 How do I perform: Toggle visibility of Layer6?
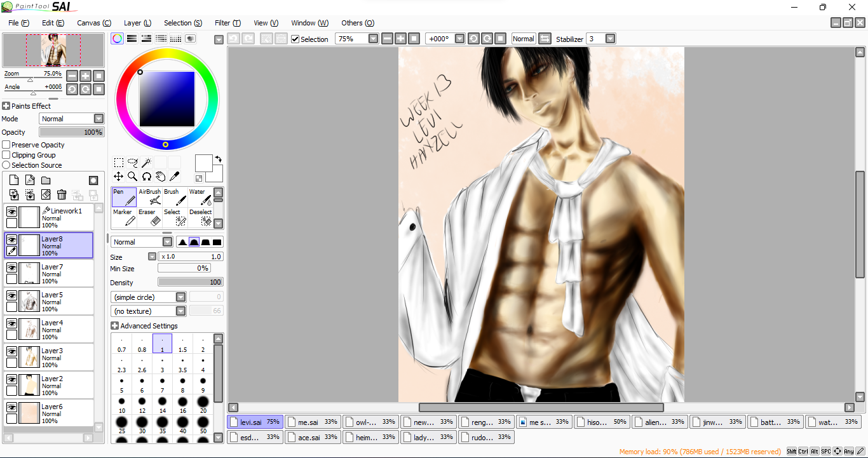click(x=11, y=407)
